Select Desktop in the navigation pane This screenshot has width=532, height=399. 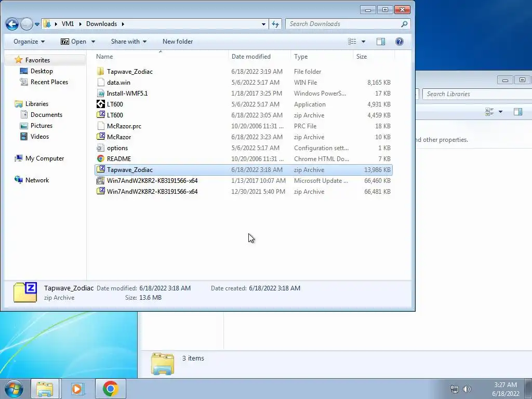point(42,71)
